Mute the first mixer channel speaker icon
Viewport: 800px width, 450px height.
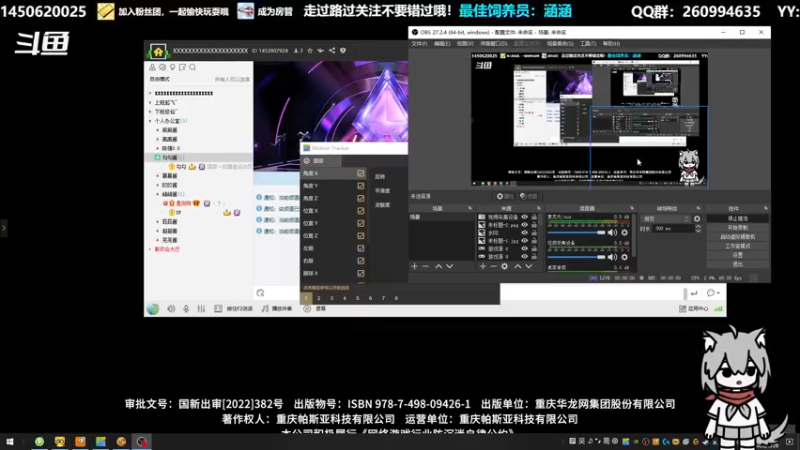point(612,233)
